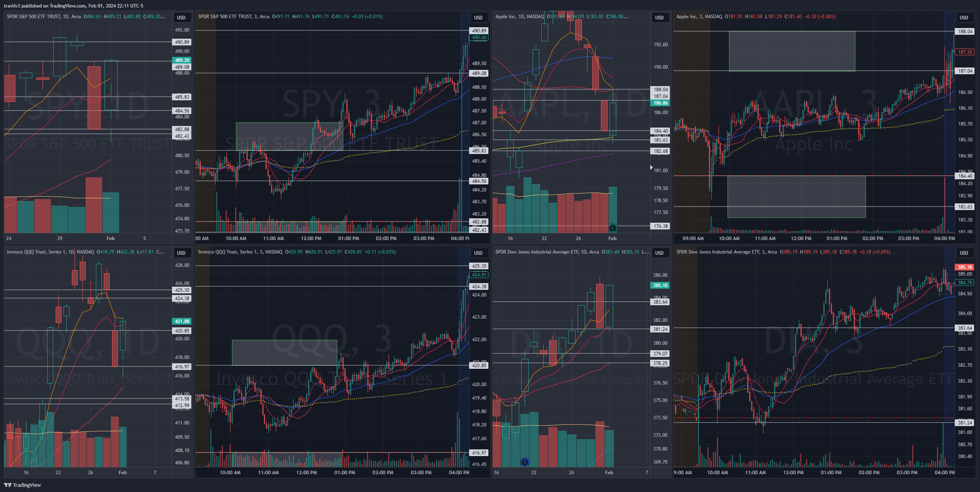This screenshot has width=980, height=492.
Task: Click the 'Feb' date label on SPY daily axis
Action: click(x=110, y=238)
